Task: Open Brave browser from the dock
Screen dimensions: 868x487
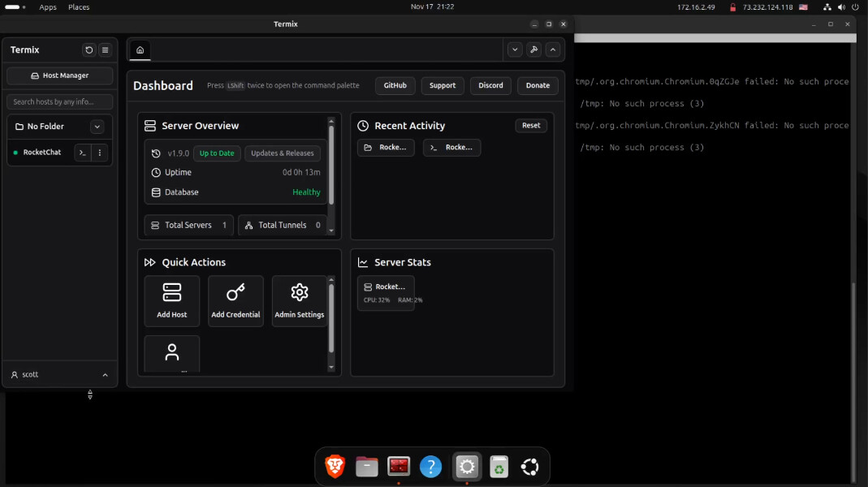Action: 335,466
